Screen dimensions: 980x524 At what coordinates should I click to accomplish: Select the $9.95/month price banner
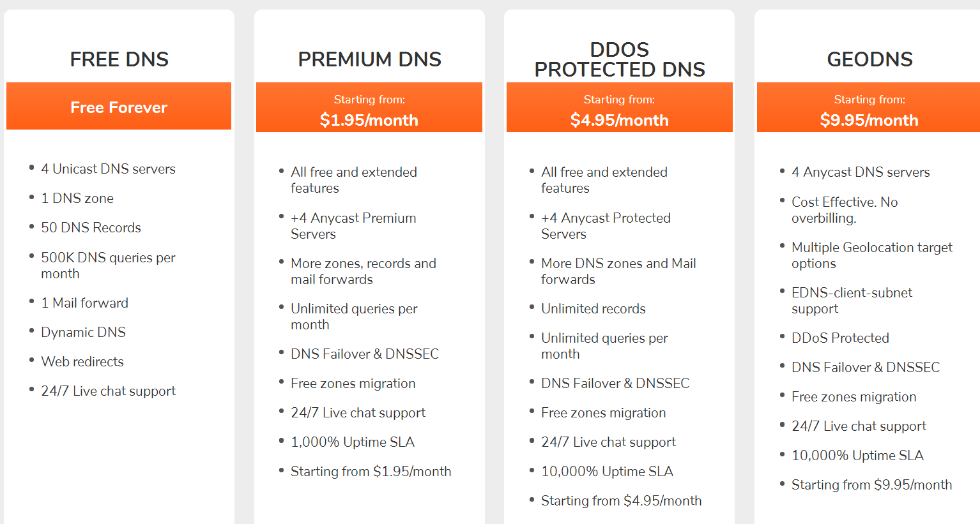pyautogui.click(x=869, y=107)
